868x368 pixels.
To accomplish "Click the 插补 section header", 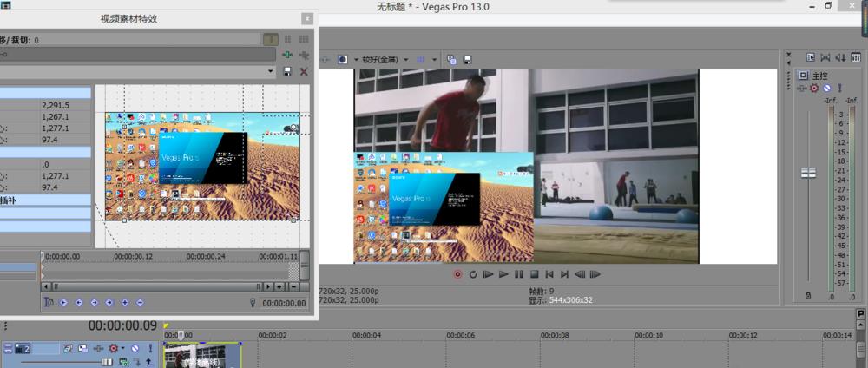I will point(45,200).
